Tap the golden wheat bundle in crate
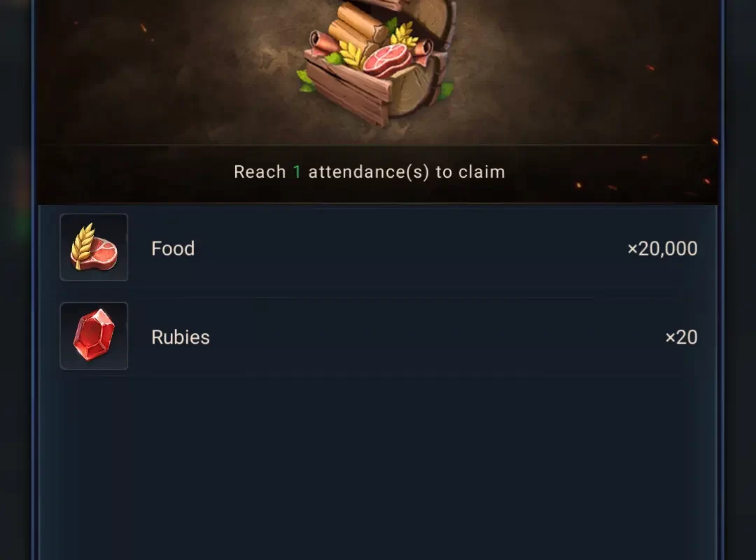756x560 pixels. (x=351, y=53)
